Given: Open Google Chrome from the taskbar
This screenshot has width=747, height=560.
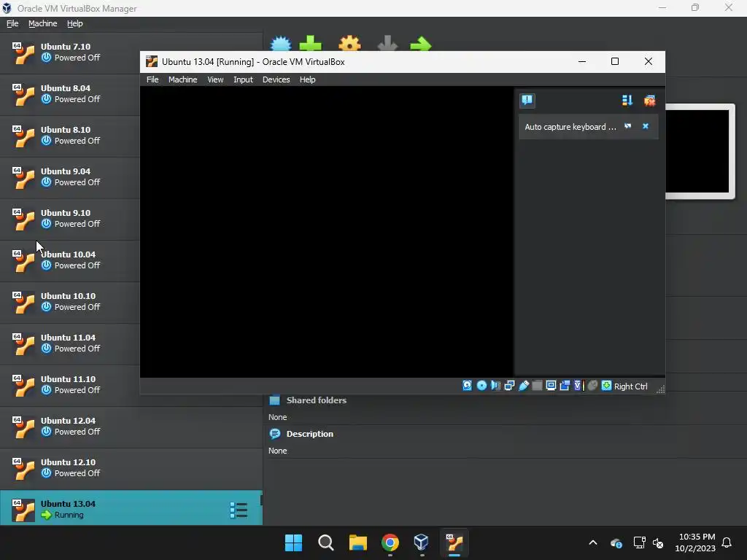Looking at the screenshot, I should coord(390,542).
